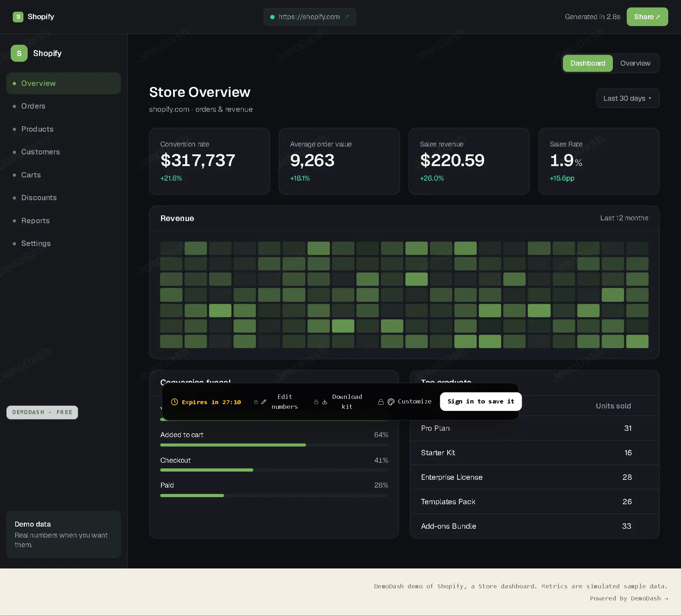Click the DEMODASH · FREE badge
This screenshot has width=681, height=616.
(x=42, y=412)
